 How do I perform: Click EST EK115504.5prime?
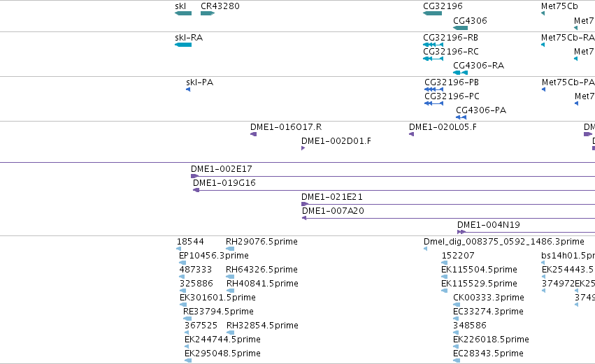[x=445, y=277]
